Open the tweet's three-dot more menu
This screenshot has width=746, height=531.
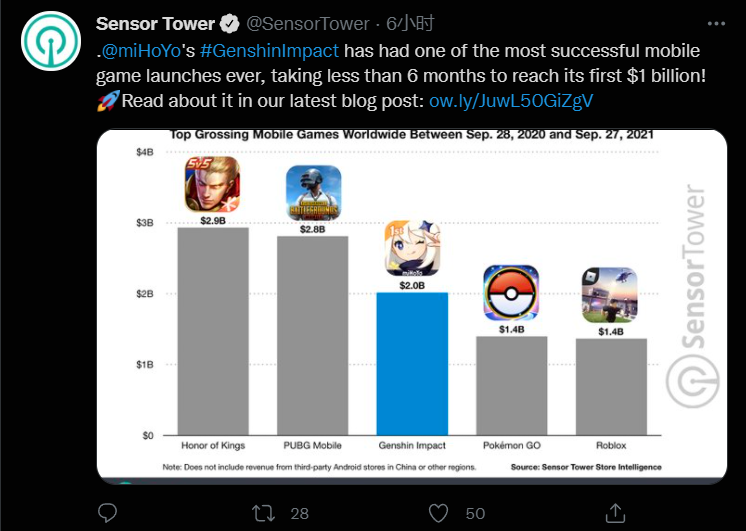pos(716,24)
